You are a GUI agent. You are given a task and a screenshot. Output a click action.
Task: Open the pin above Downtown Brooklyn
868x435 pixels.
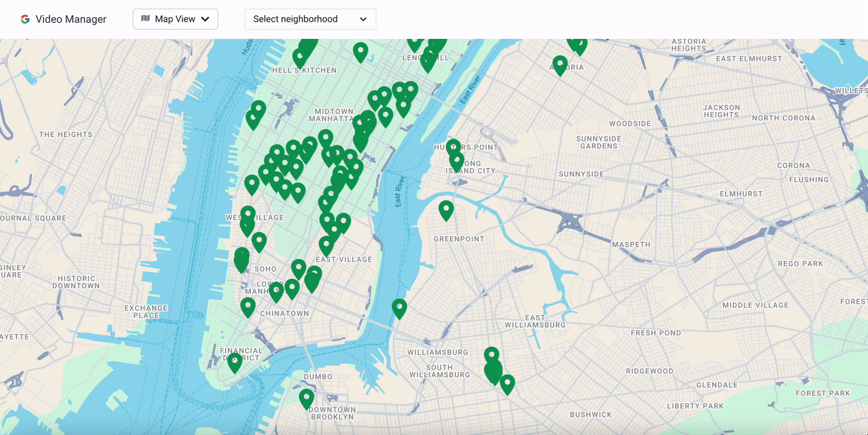pyautogui.click(x=306, y=398)
